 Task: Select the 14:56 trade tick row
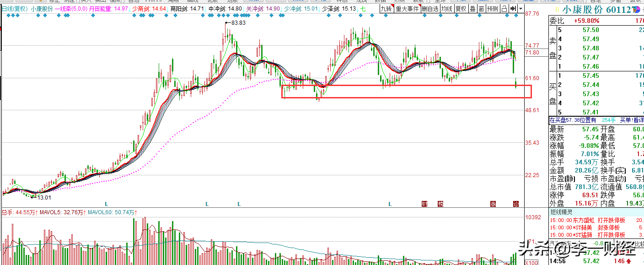(596, 261)
